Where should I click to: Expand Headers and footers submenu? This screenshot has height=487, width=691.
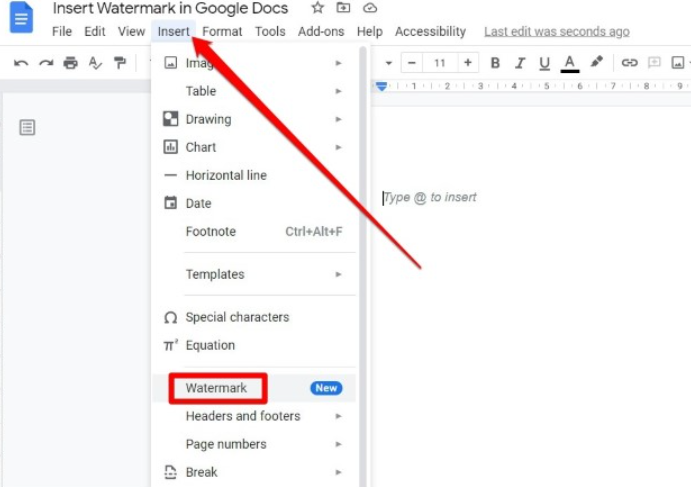254,416
